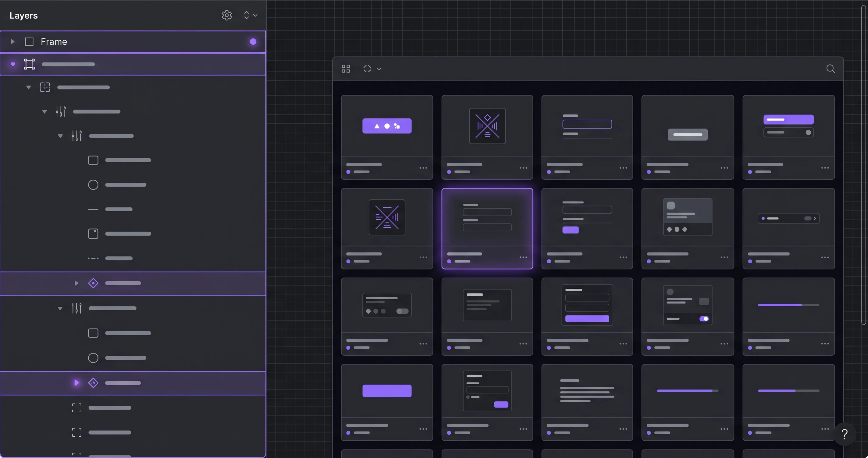Open search in the component panel
This screenshot has width=868, height=458.
tap(831, 69)
